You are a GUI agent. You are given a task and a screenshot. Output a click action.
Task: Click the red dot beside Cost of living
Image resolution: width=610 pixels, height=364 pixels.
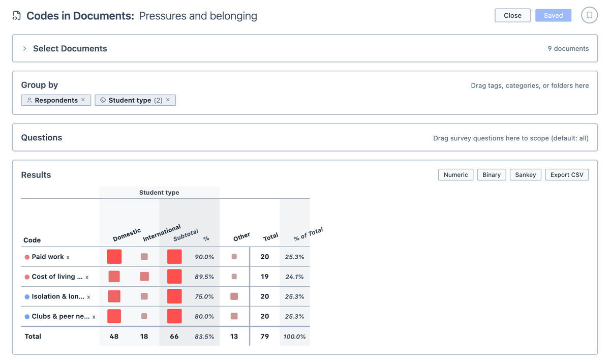pyautogui.click(x=27, y=277)
